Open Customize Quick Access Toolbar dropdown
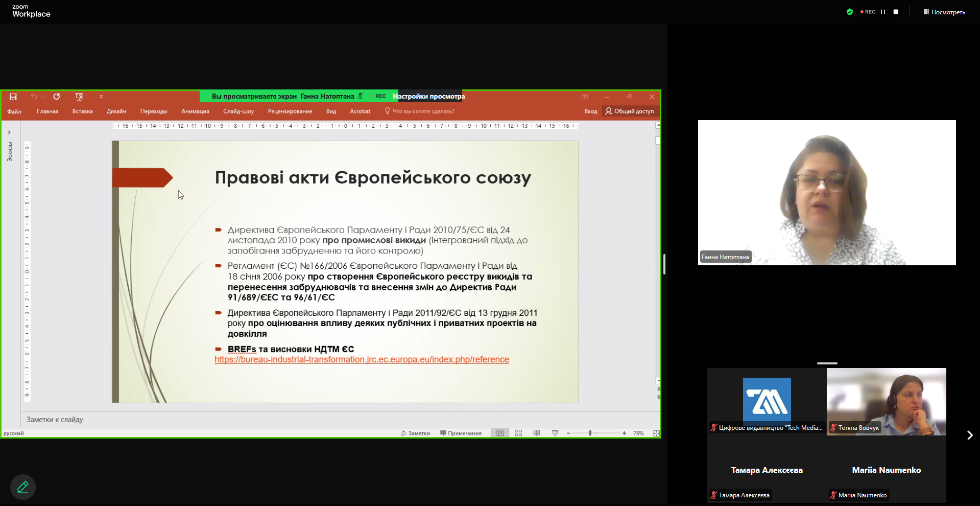 point(101,97)
